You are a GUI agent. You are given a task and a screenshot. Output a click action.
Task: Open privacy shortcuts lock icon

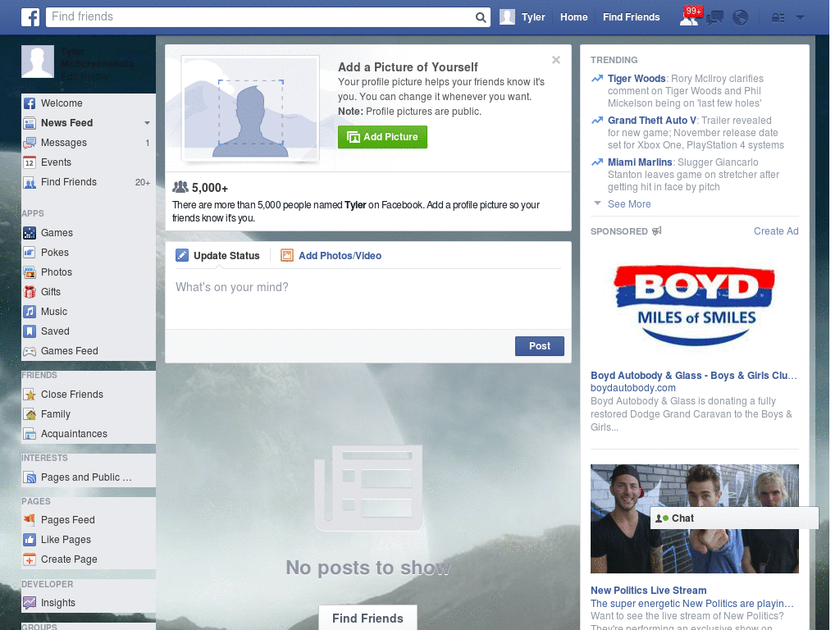(x=778, y=18)
